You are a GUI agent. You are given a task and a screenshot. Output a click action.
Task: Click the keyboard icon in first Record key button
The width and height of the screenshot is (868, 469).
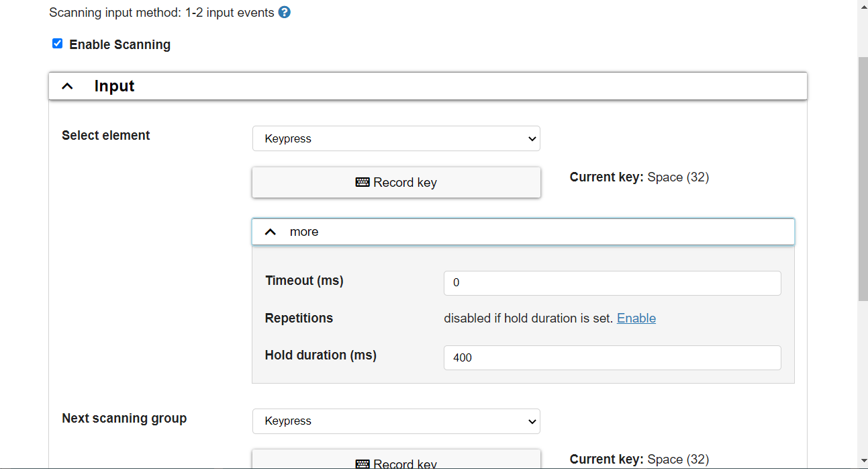363,182
